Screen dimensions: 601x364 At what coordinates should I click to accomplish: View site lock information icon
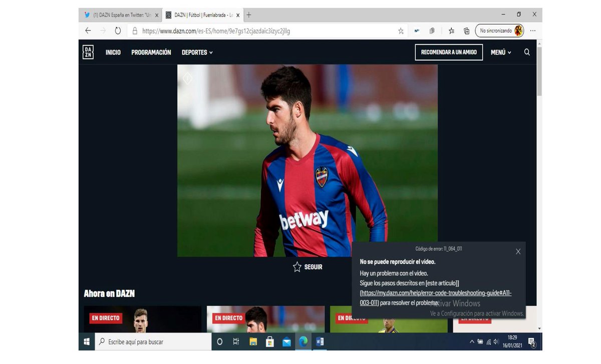135,31
